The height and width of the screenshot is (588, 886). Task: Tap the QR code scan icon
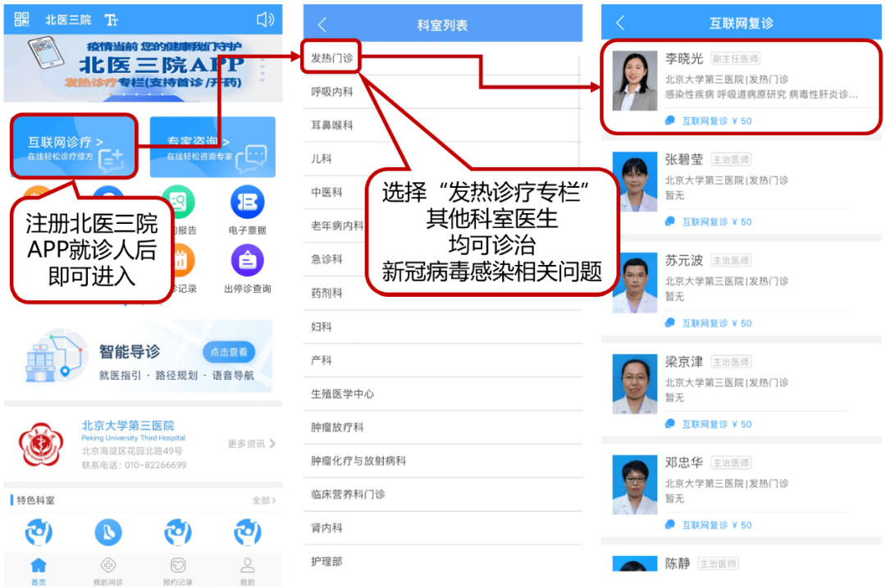[21, 19]
